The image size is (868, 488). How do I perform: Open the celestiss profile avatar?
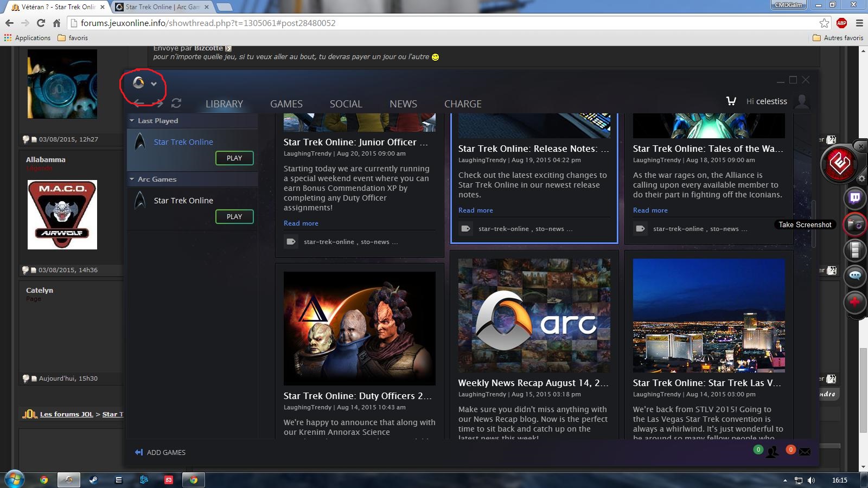click(802, 101)
